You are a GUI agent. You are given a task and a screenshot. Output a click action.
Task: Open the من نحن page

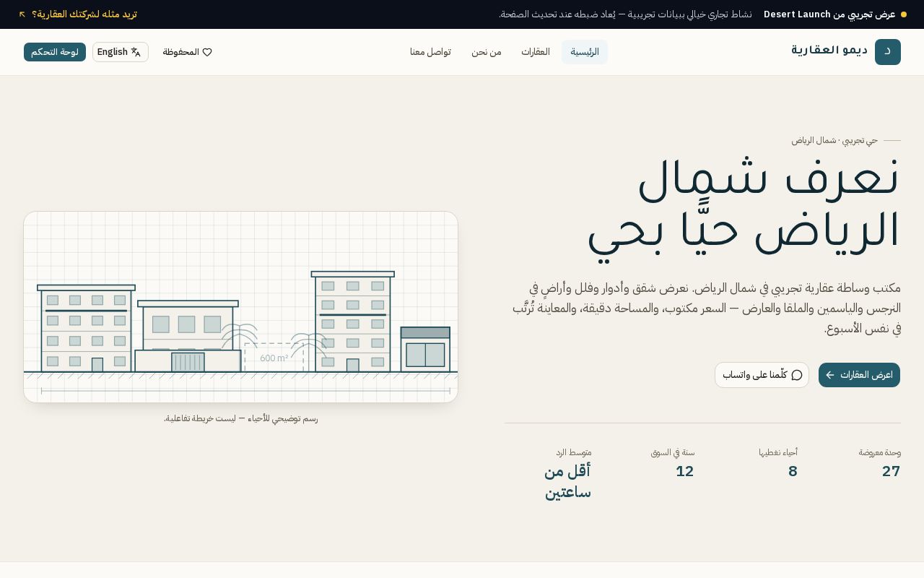point(487,52)
